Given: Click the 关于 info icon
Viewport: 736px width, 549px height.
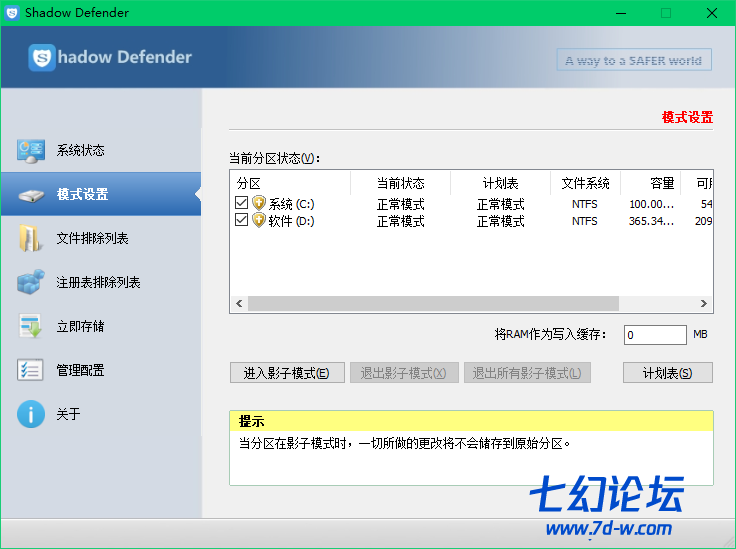Looking at the screenshot, I should 31,414.
